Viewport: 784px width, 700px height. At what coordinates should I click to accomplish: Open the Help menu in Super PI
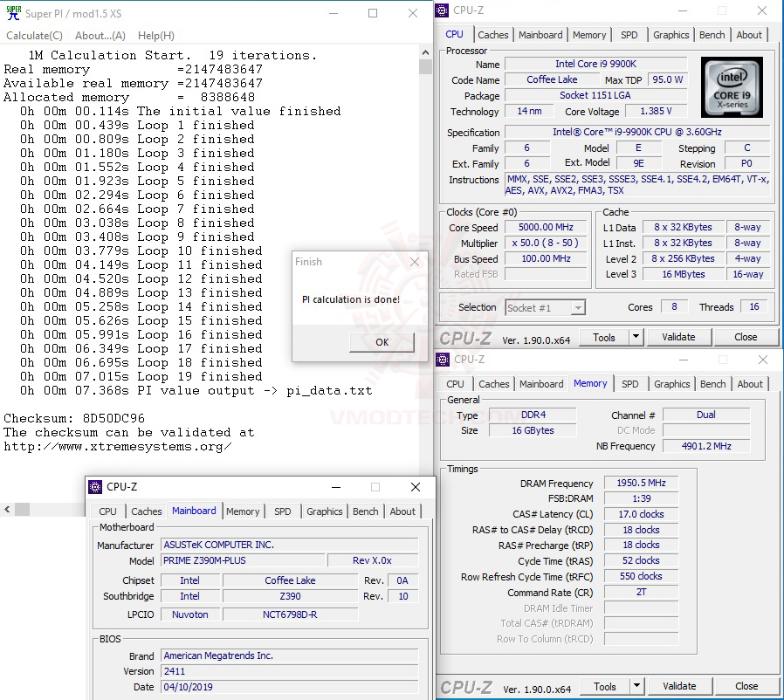(155, 35)
